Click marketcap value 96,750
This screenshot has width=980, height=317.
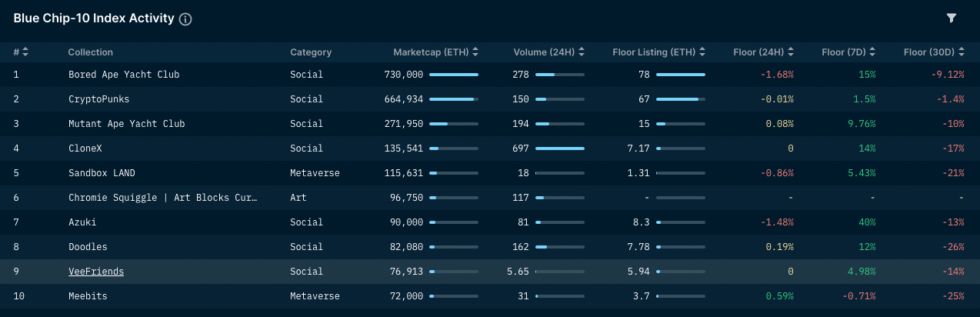(407, 198)
